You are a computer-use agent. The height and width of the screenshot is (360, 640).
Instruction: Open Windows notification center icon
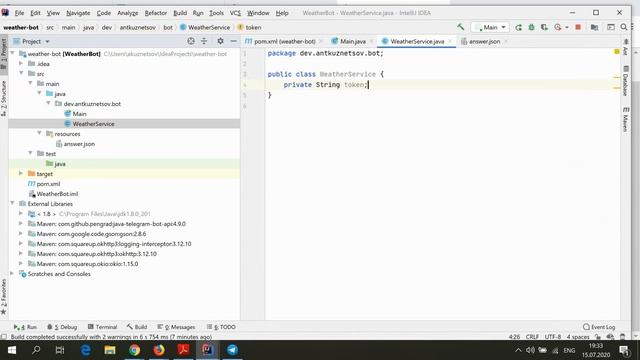tap(624, 350)
